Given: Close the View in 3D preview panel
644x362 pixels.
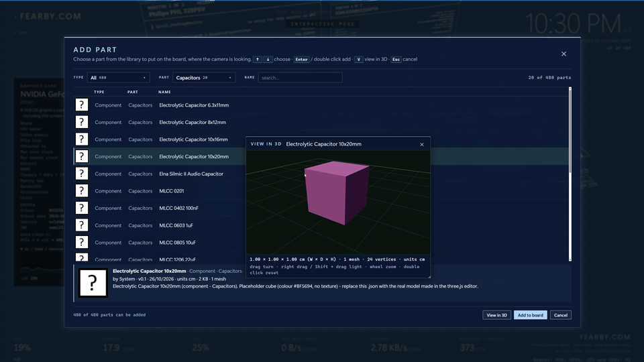Looking at the screenshot, I should 422,145.
